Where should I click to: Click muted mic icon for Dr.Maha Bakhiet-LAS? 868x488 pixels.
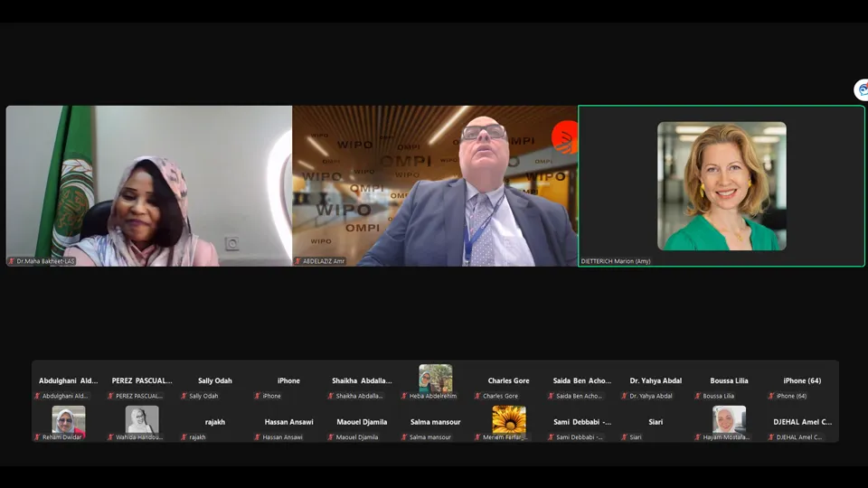12,261
